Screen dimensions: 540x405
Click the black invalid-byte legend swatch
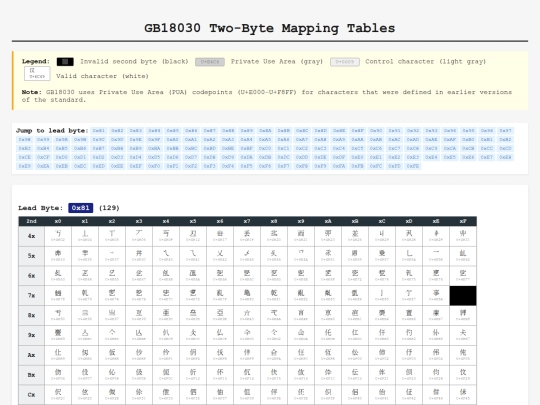(x=65, y=62)
